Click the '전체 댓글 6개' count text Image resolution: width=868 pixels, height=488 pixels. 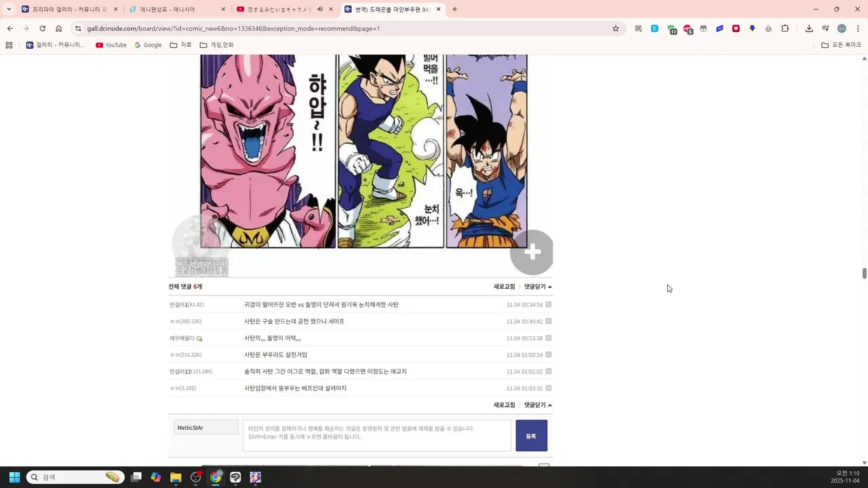coord(185,287)
